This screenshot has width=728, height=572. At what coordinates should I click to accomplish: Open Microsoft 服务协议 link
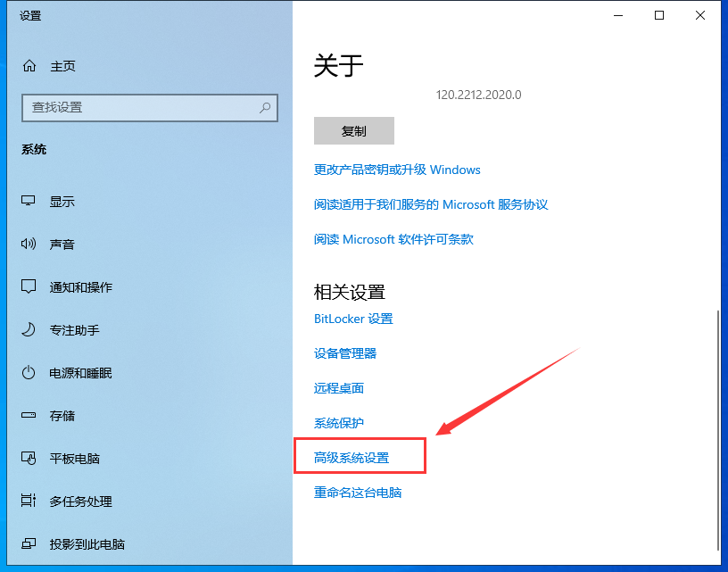pos(431,204)
